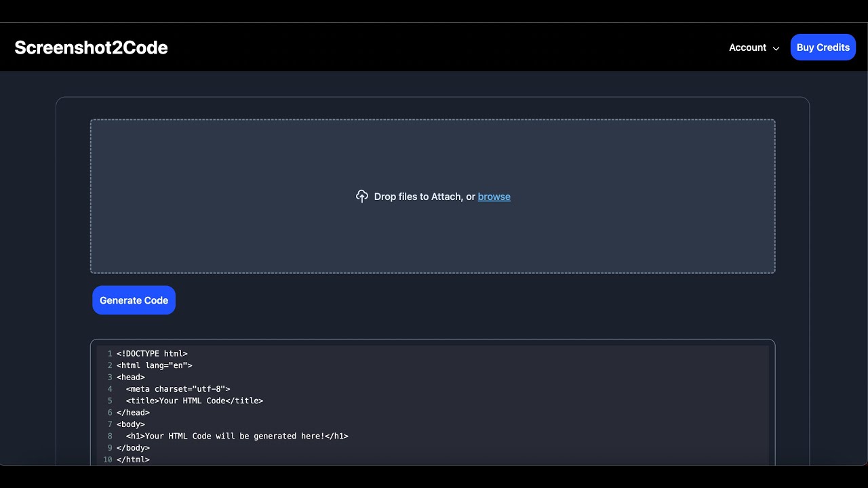This screenshot has width=868, height=488.
Task: Click the upload cloud icon
Action: 362,197
